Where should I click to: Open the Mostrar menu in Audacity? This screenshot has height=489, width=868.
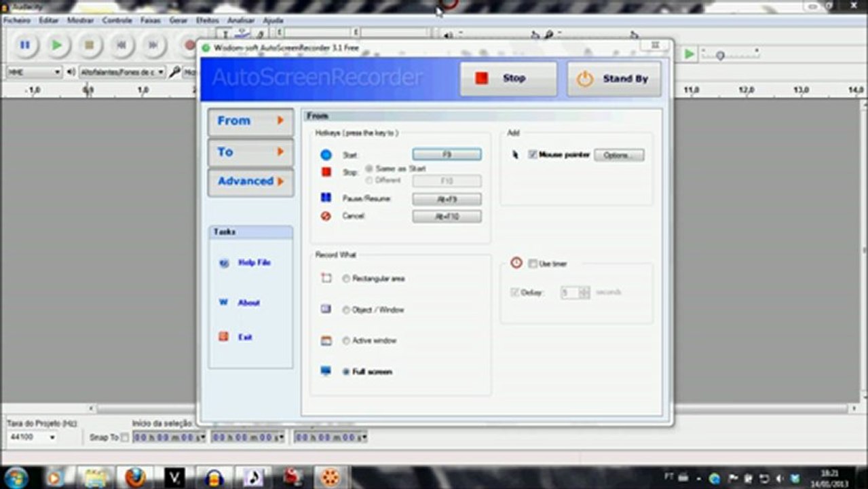pos(81,20)
